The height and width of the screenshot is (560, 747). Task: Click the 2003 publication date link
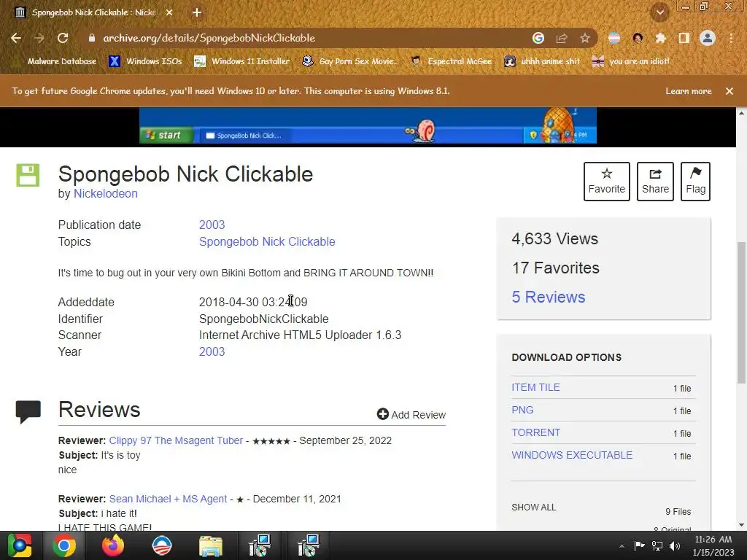click(212, 225)
